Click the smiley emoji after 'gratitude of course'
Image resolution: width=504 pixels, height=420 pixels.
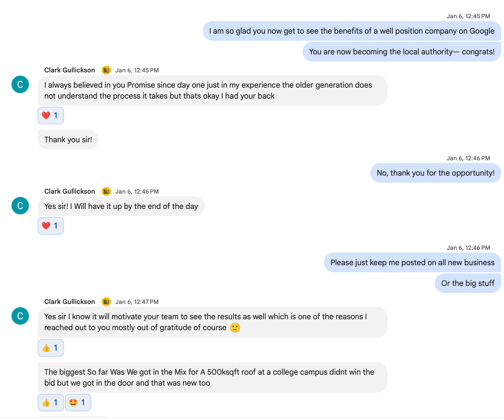[x=235, y=327]
